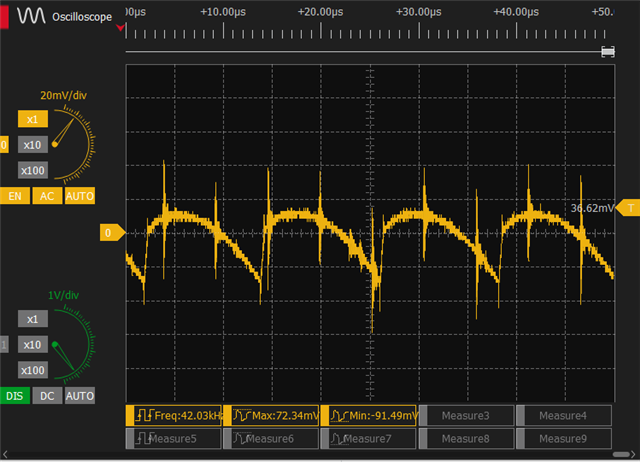The width and height of the screenshot is (640, 462).
Task: Click the bottom scrollbar left arrow
Action: tap(5, 455)
